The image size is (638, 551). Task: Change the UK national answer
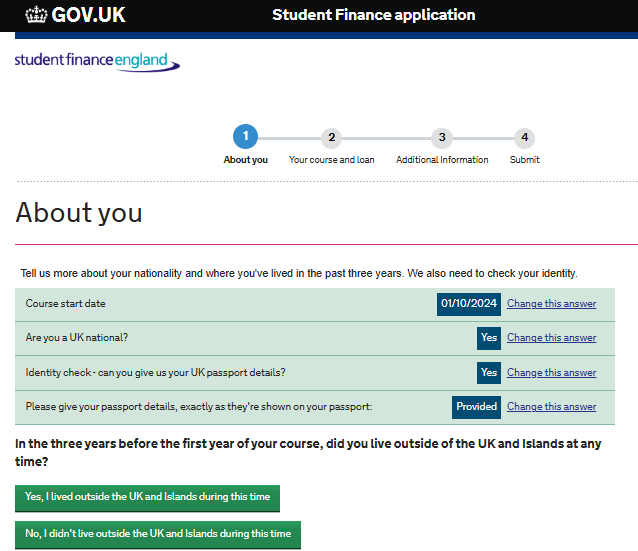pyautogui.click(x=551, y=338)
